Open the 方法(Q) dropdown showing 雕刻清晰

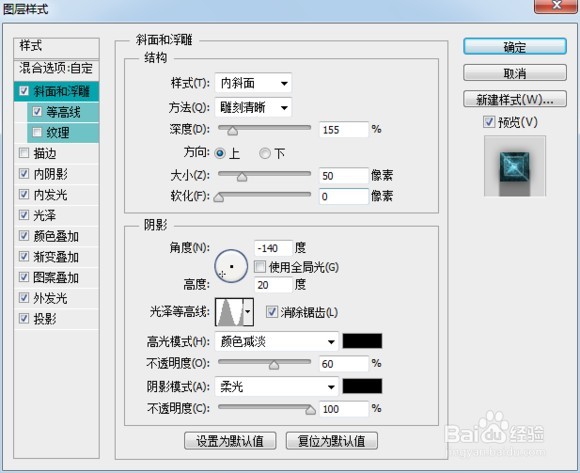(253, 108)
